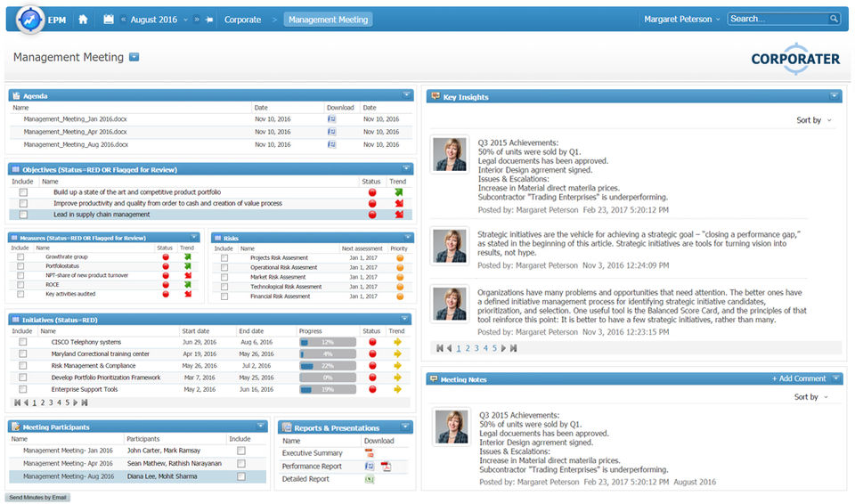Click green trend arrow for product portfolio objective

point(399,192)
